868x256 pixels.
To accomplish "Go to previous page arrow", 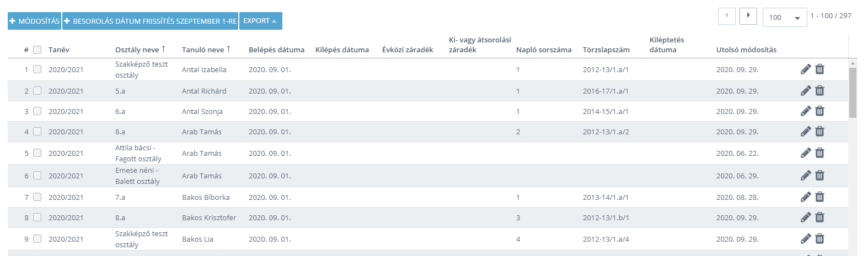I will coord(727,16).
